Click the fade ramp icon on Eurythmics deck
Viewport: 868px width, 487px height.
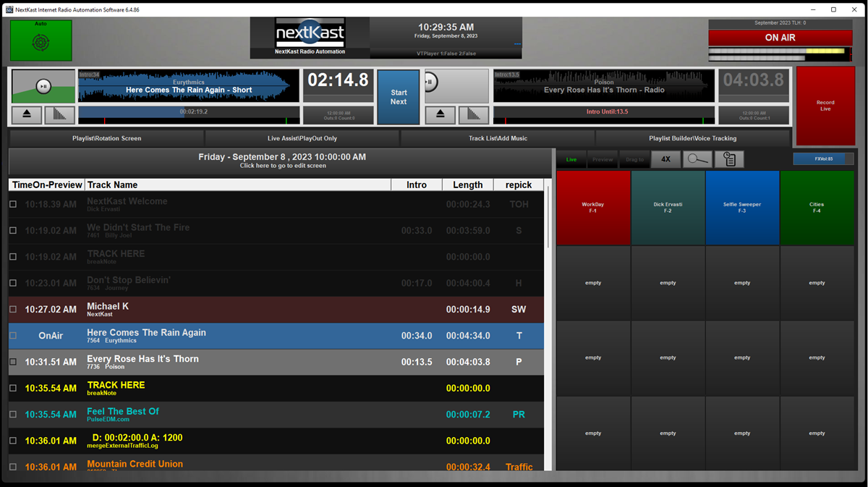[x=59, y=115]
